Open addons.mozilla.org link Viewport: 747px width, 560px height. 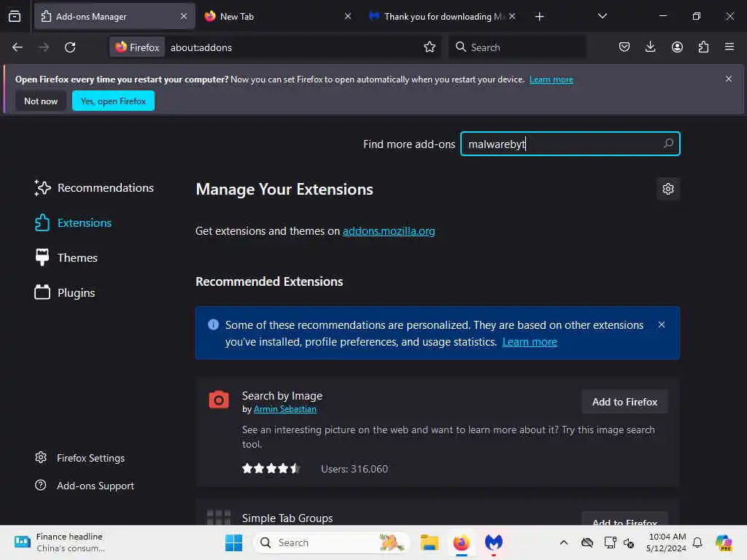[x=389, y=231]
